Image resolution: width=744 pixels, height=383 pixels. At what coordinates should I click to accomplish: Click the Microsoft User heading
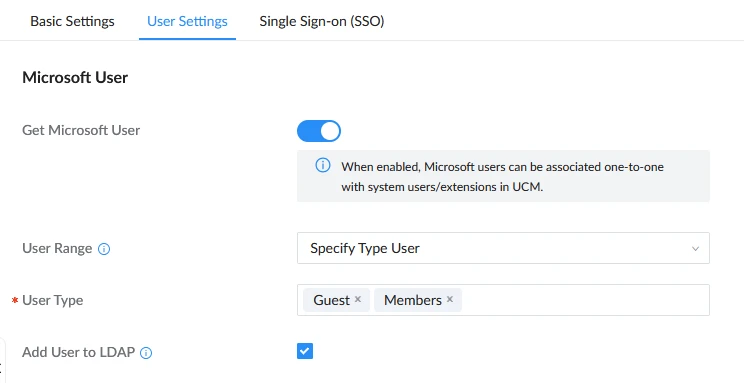click(75, 77)
